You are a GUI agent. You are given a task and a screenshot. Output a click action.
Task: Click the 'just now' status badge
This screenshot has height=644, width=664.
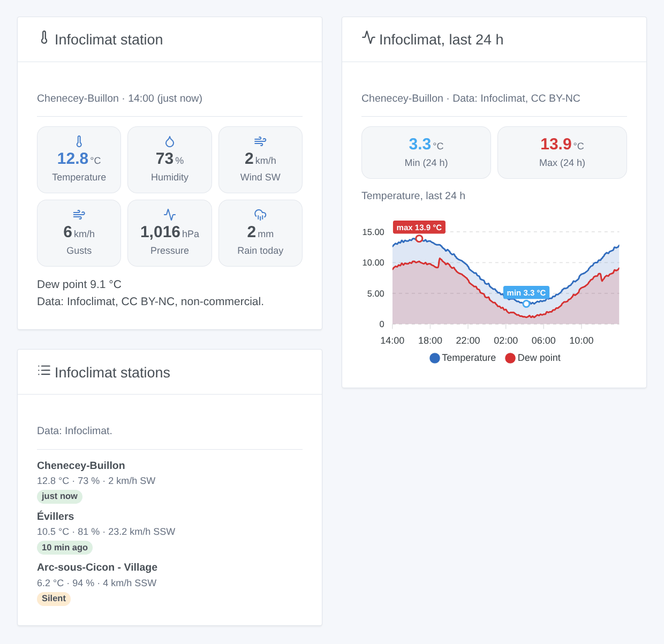coord(59,496)
